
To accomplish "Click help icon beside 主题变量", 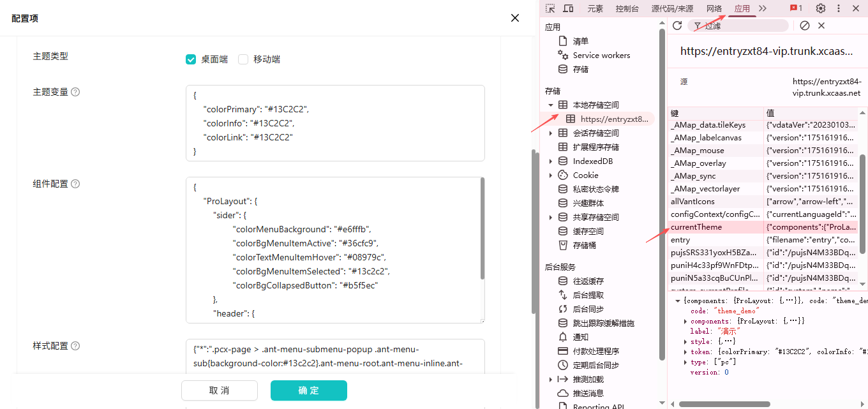I will click(75, 92).
